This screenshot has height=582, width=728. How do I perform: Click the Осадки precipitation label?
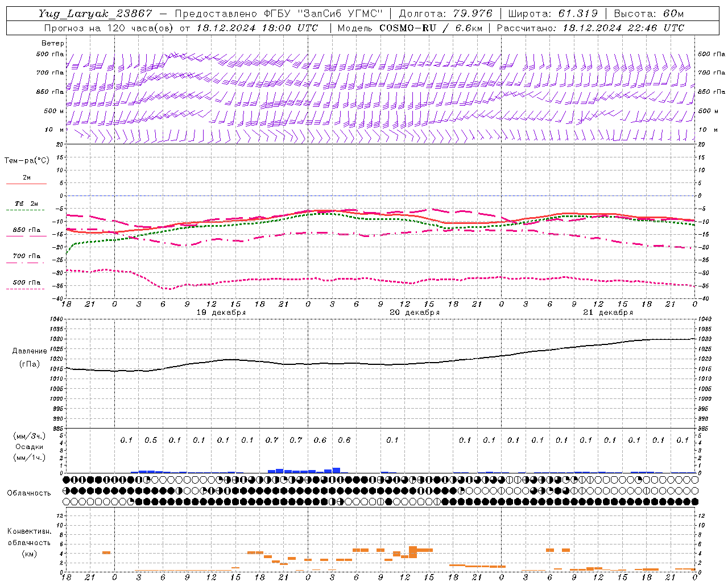tap(30, 447)
